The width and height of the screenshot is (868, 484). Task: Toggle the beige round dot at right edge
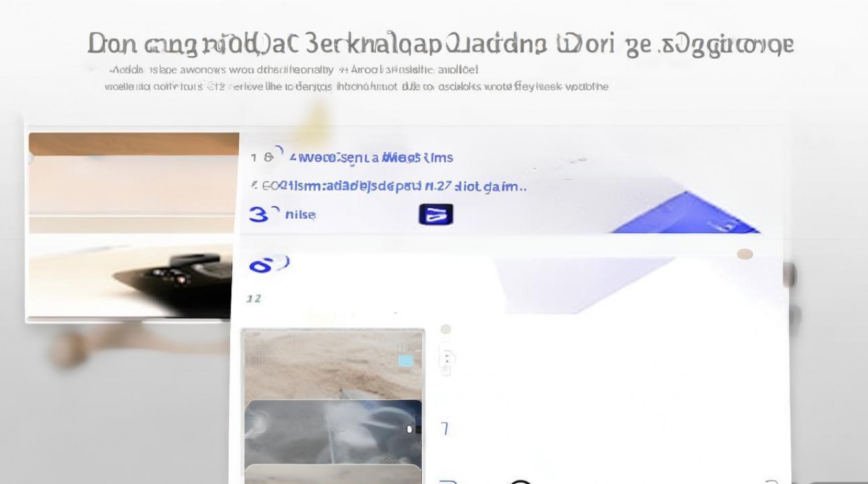744,254
